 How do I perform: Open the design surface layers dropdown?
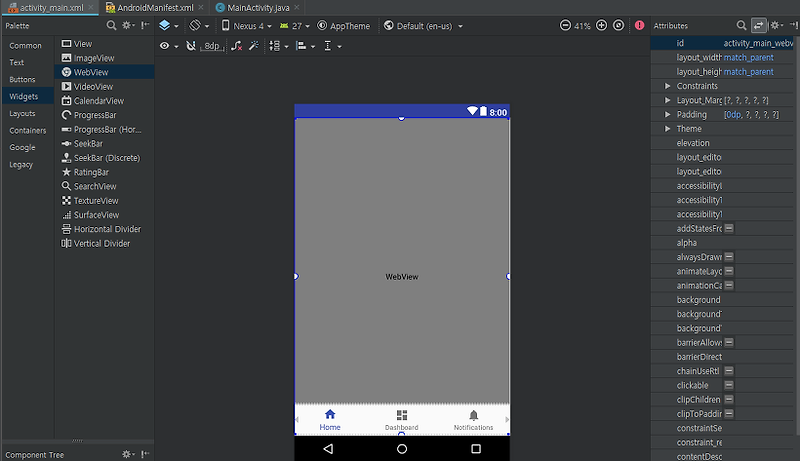tap(168, 25)
